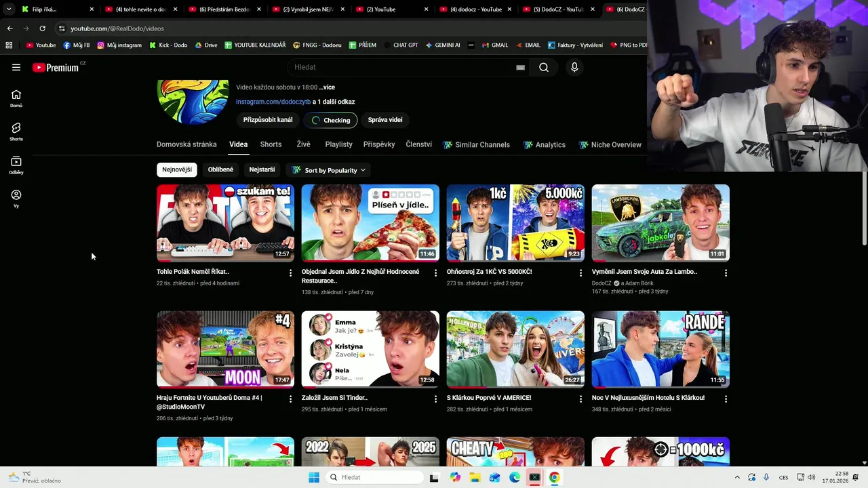Viewport: 868px width, 488px height.
Task: Open the Členství channel tab
Action: pos(418,144)
